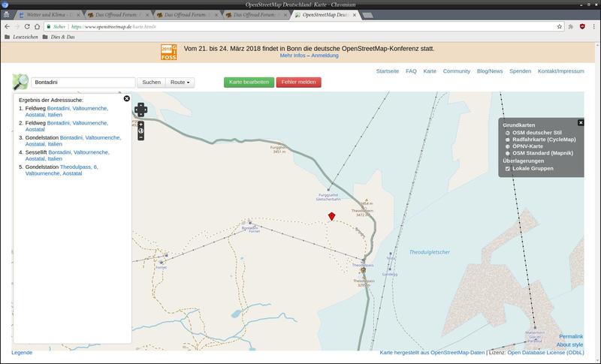Click the Permalink link
601x364 pixels.
[571, 336]
